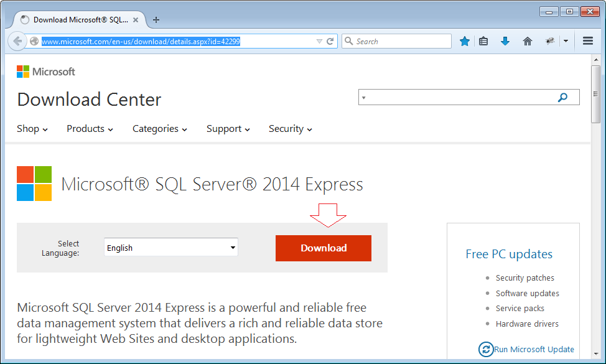Click Run Microsoft Update link
This screenshot has width=606, height=364.
coord(534,349)
